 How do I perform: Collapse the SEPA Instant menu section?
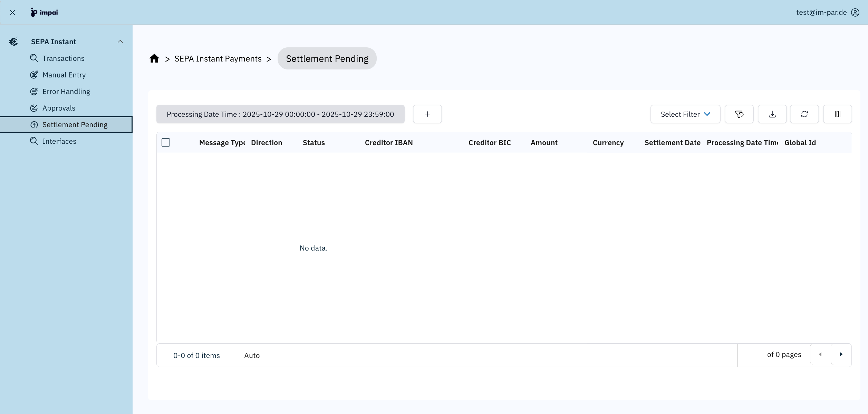(x=120, y=41)
